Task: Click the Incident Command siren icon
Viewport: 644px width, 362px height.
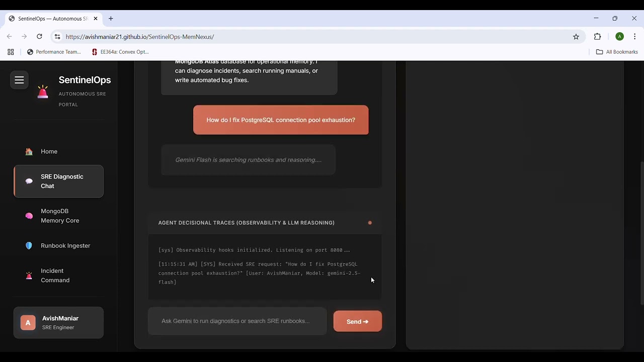Action: [x=29, y=276]
